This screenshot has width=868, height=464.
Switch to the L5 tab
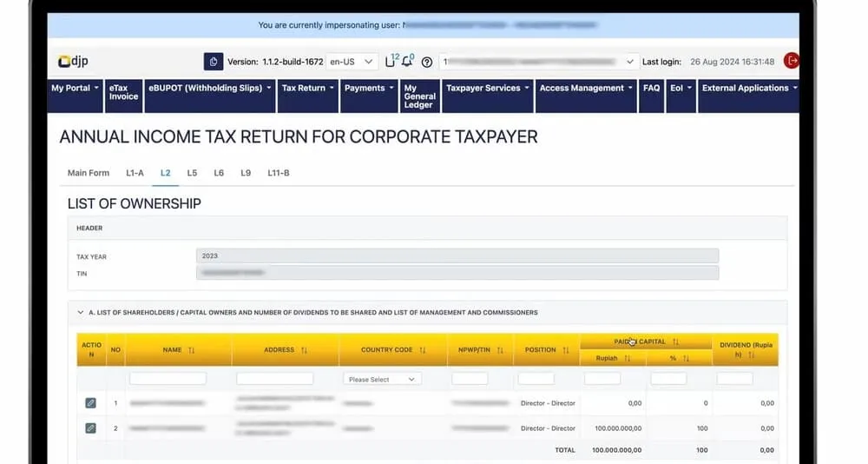coord(192,173)
